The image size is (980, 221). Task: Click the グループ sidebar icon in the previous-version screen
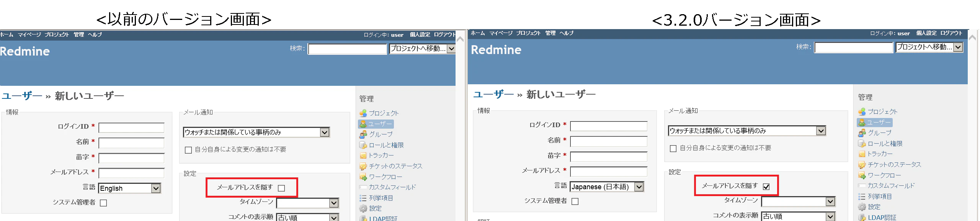pyautogui.click(x=363, y=134)
